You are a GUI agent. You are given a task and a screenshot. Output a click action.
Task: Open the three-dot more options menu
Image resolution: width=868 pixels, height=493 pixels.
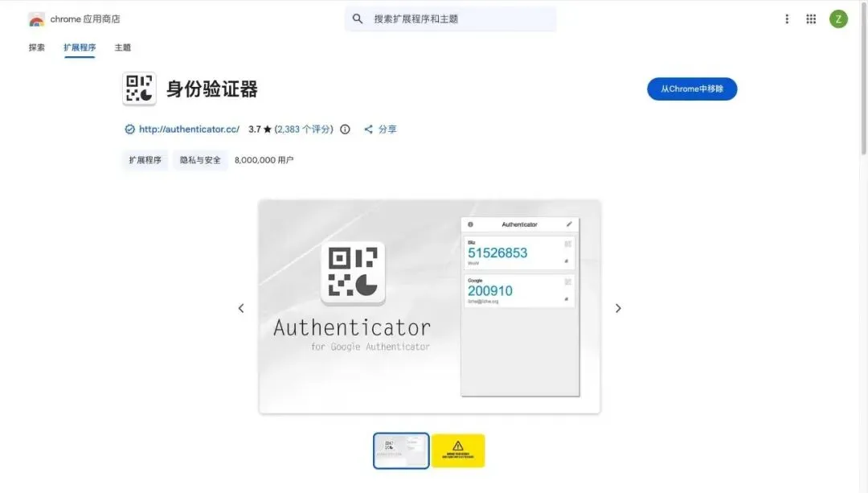tap(787, 18)
